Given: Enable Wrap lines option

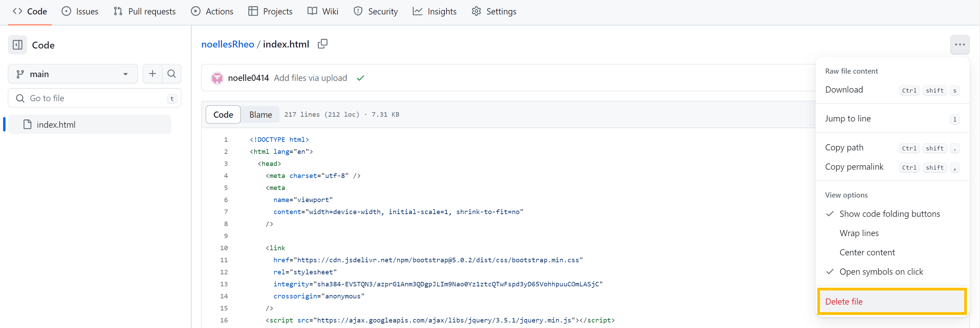Looking at the screenshot, I should (892, 233).
